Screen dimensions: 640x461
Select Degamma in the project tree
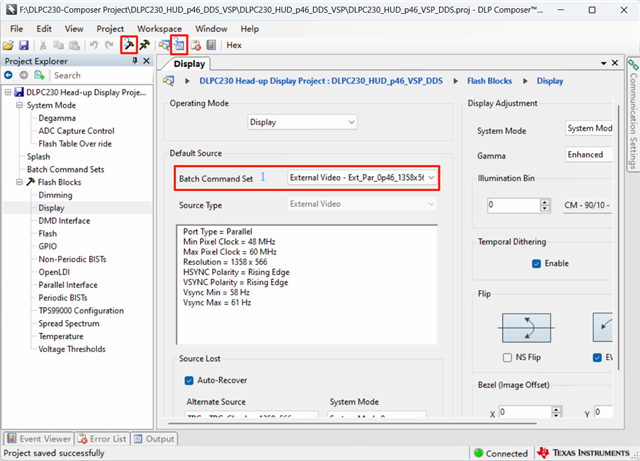pos(57,118)
